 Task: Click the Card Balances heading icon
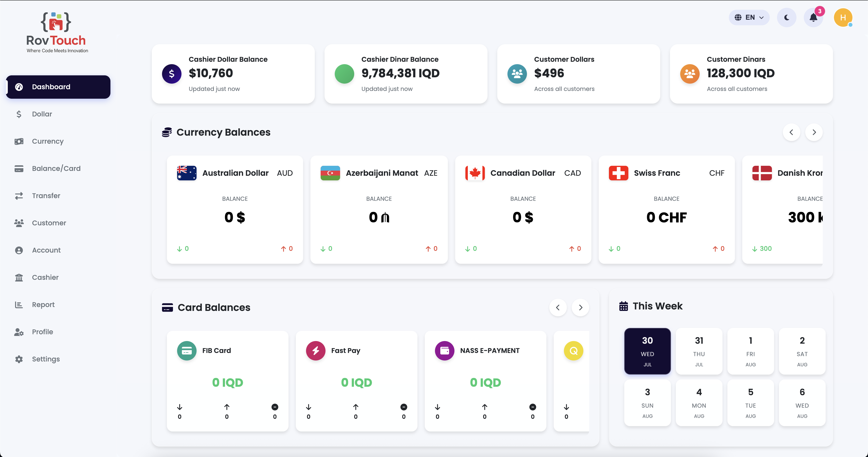pyautogui.click(x=167, y=308)
